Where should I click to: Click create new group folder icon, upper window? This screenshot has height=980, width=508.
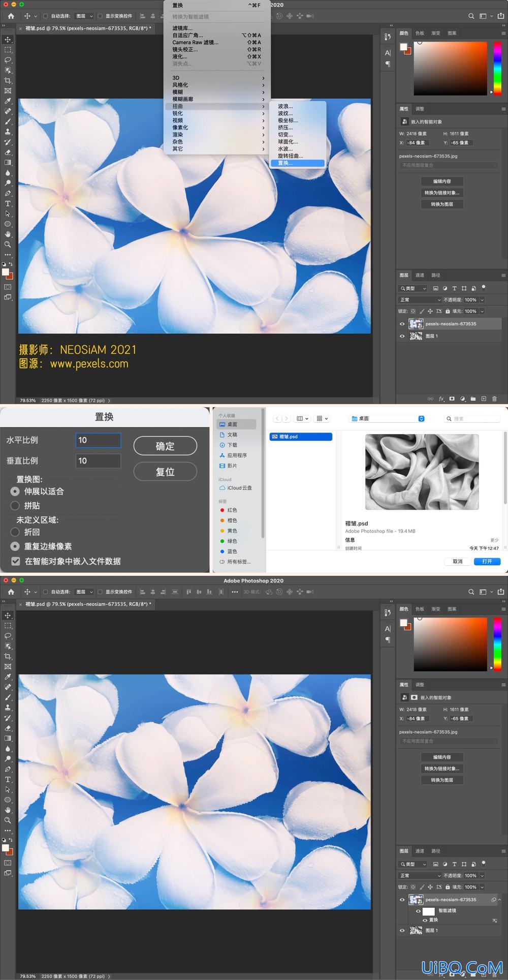[473, 399]
